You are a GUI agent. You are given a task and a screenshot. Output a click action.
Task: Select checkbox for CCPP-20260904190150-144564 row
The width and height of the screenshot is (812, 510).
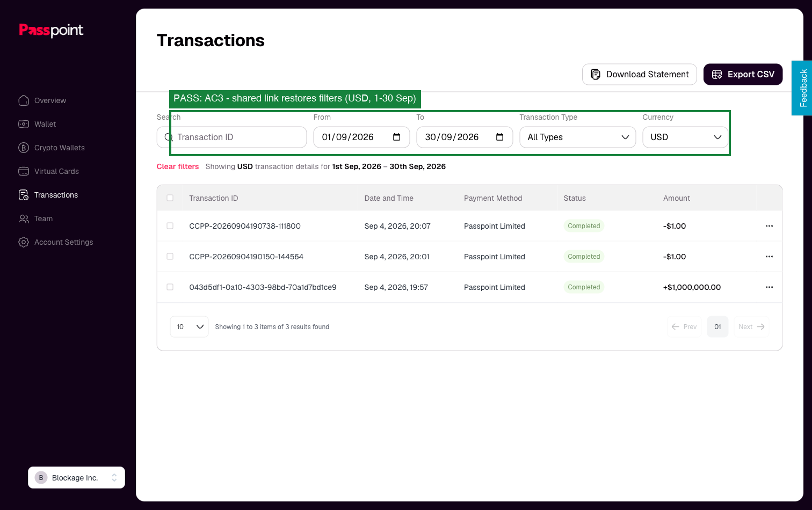(170, 257)
